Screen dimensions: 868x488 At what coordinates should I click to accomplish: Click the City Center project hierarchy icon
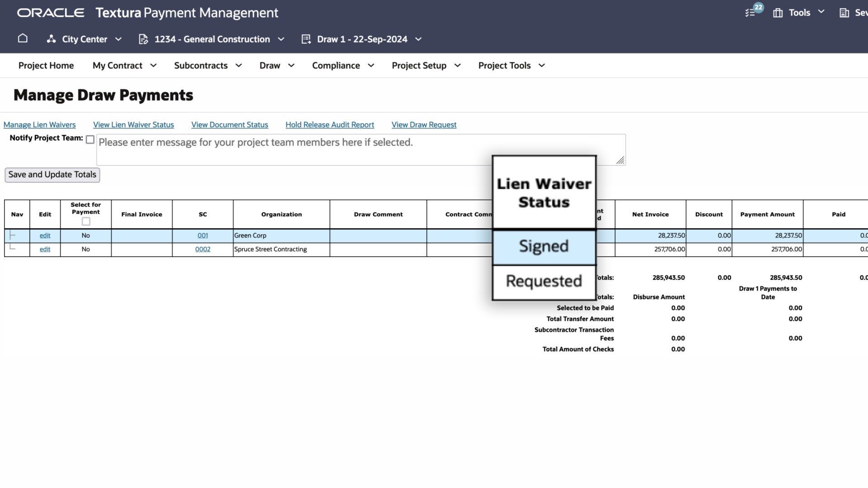coord(51,39)
